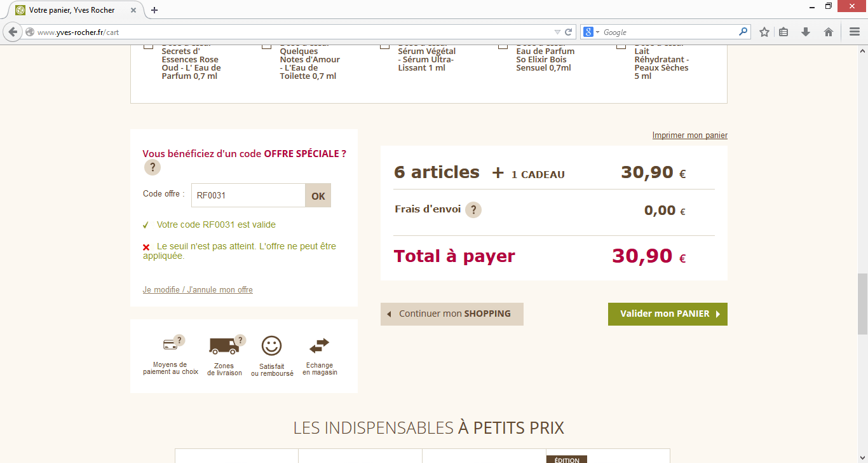Check the Secrets d'Essences Rose Oud sample
Screen dimensions: 868x463
click(x=148, y=46)
